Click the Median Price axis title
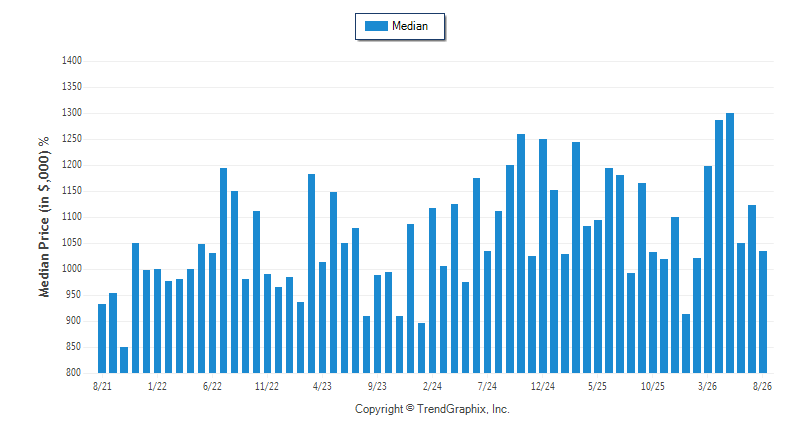 coord(44,217)
